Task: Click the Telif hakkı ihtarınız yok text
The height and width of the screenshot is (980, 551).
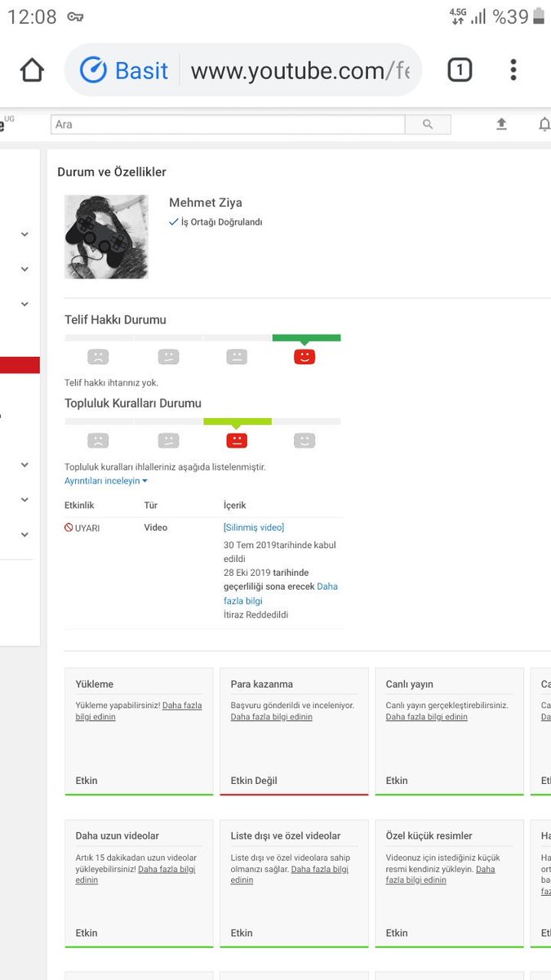Action: pos(112,382)
